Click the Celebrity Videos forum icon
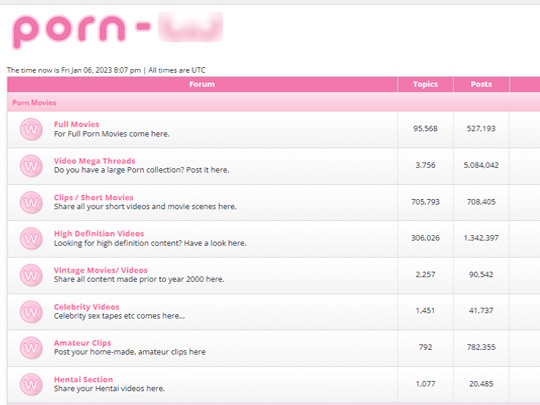Viewport: 540px width, 405px height. tap(31, 312)
